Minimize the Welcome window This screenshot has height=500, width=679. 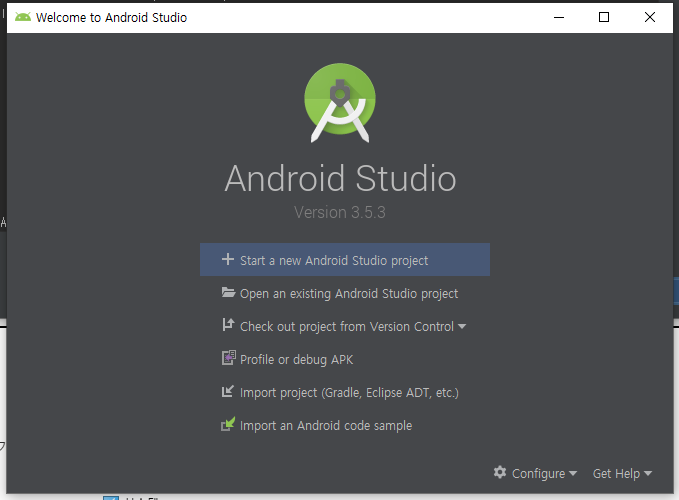click(x=559, y=17)
